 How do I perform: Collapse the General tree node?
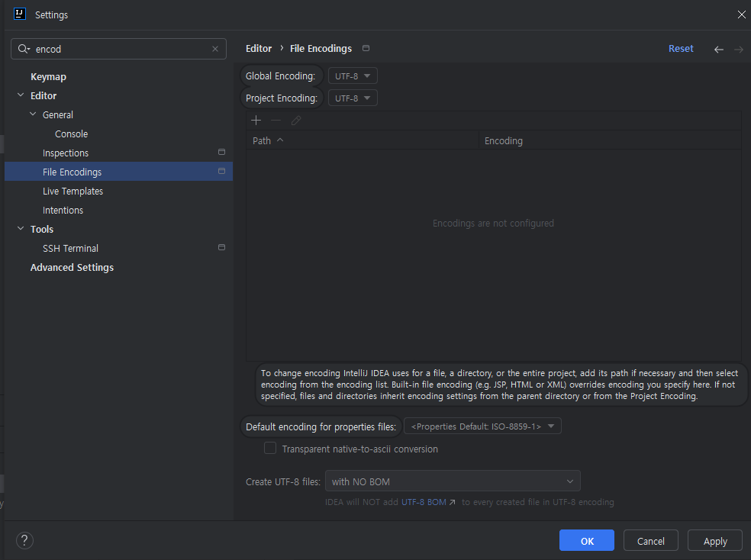pyautogui.click(x=33, y=114)
